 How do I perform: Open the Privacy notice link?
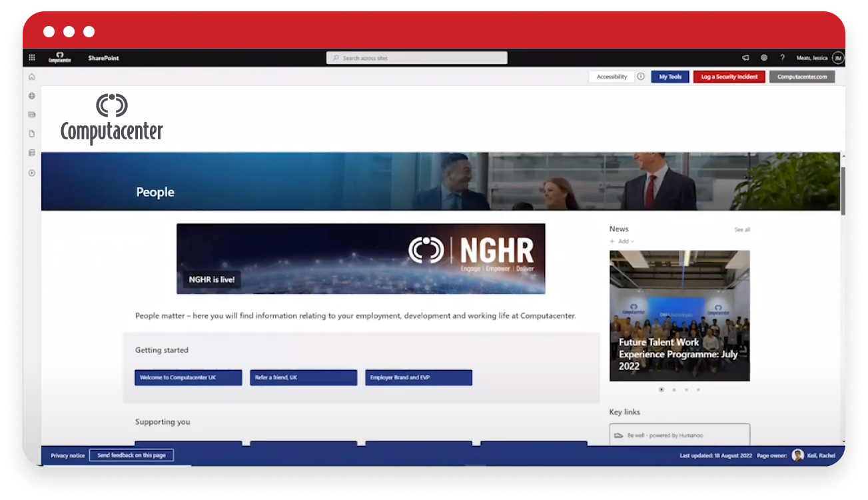point(68,455)
